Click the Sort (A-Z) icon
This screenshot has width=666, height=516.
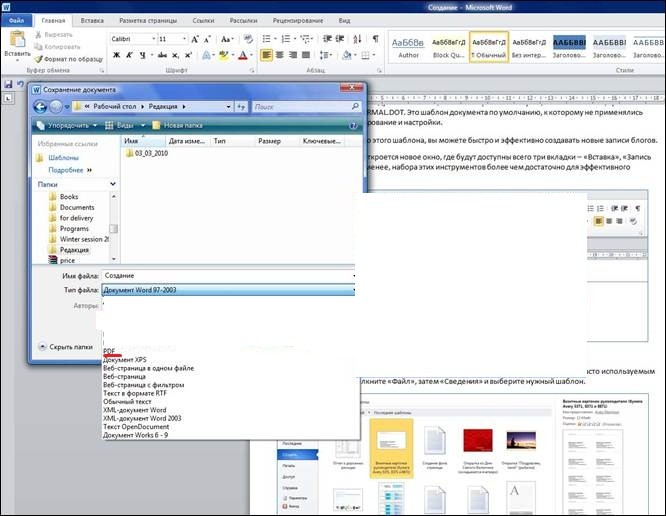(x=357, y=39)
